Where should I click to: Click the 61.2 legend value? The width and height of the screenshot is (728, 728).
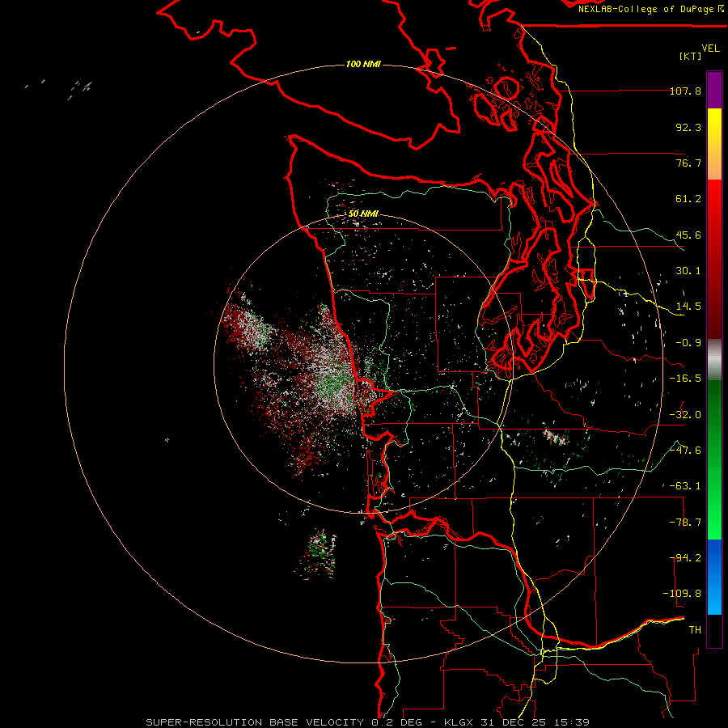point(688,199)
